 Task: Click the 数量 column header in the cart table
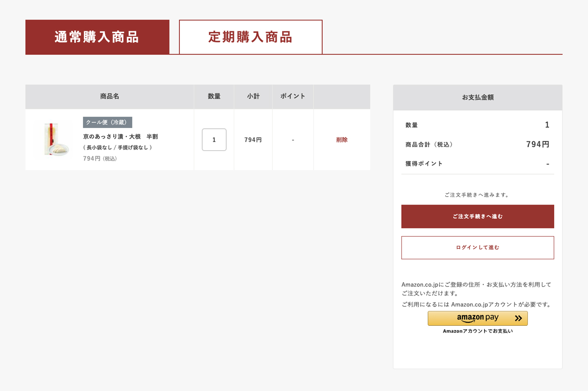pos(214,97)
